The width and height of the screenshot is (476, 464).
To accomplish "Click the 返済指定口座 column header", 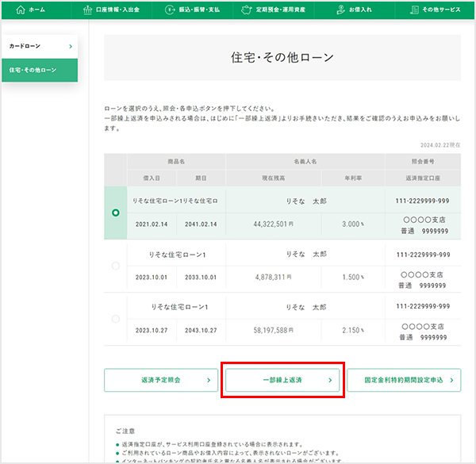I will pos(423,178).
